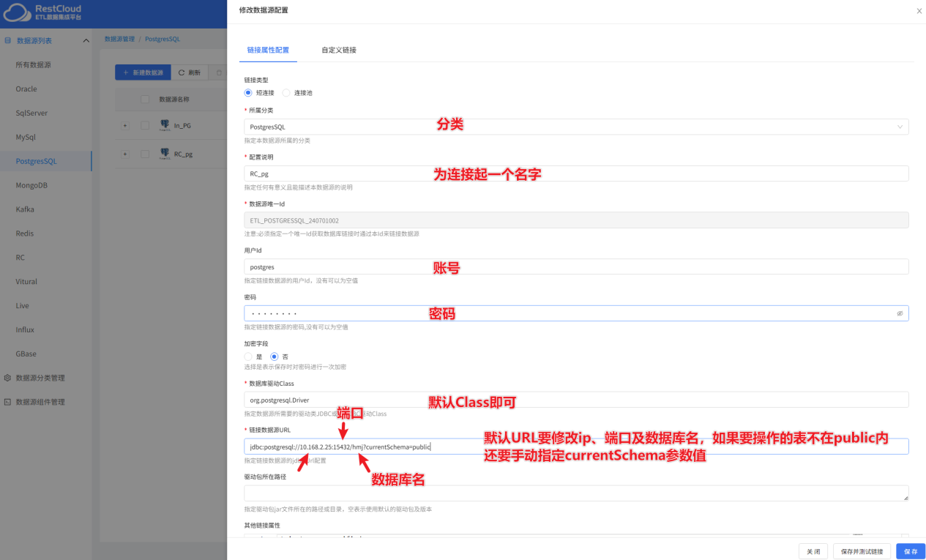Collapse the 数据源列表 sidebar section chevron

86,41
